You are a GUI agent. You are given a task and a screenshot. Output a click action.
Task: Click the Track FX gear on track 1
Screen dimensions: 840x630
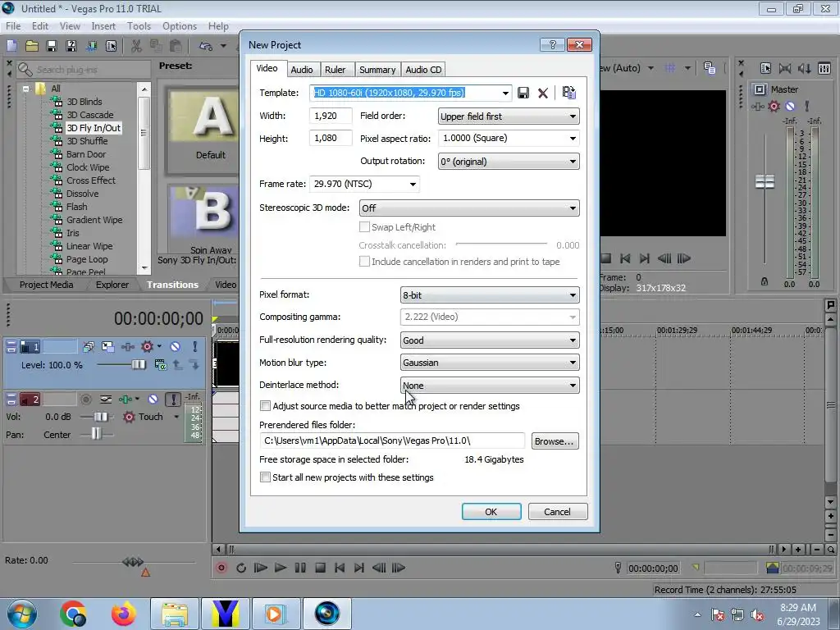tap(147, 347)
